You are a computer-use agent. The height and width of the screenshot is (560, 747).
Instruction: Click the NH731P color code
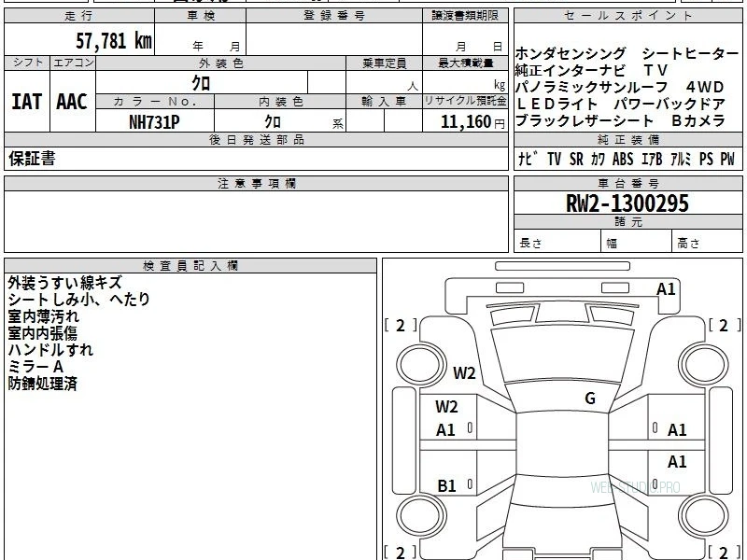coord(154,122)
